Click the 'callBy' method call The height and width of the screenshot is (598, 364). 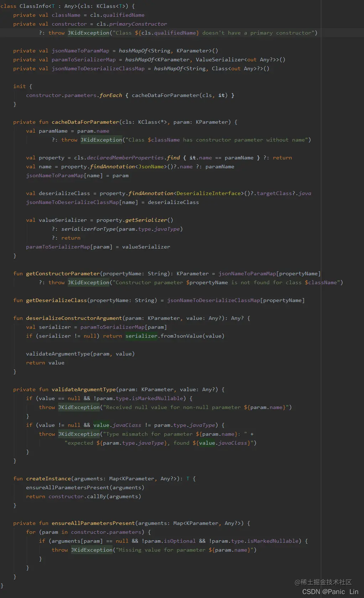(x=97, y=496)
